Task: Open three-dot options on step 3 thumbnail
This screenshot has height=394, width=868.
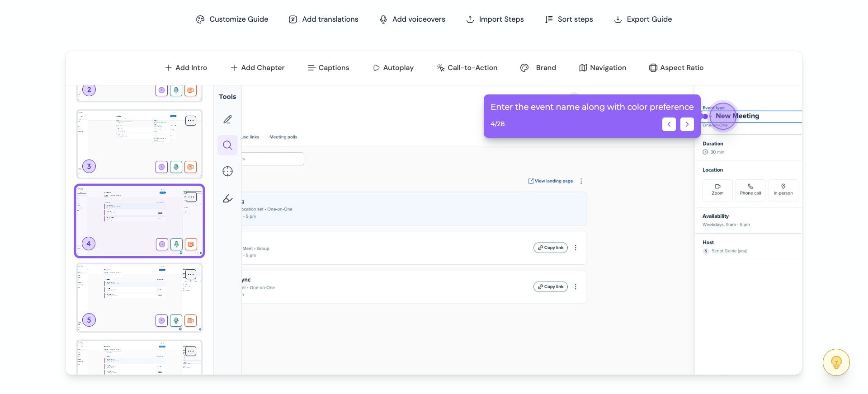Action: [191, 121]
